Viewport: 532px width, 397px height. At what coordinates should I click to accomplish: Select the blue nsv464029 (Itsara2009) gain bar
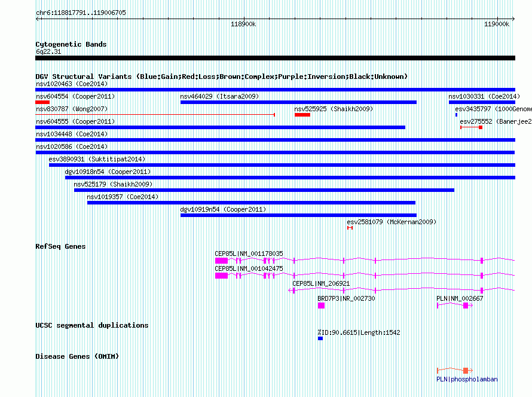tap(298, 102)
